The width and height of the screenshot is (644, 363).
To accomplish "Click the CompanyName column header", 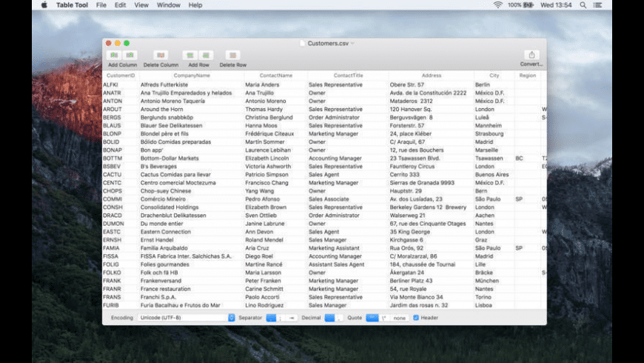I will point(192,76).
